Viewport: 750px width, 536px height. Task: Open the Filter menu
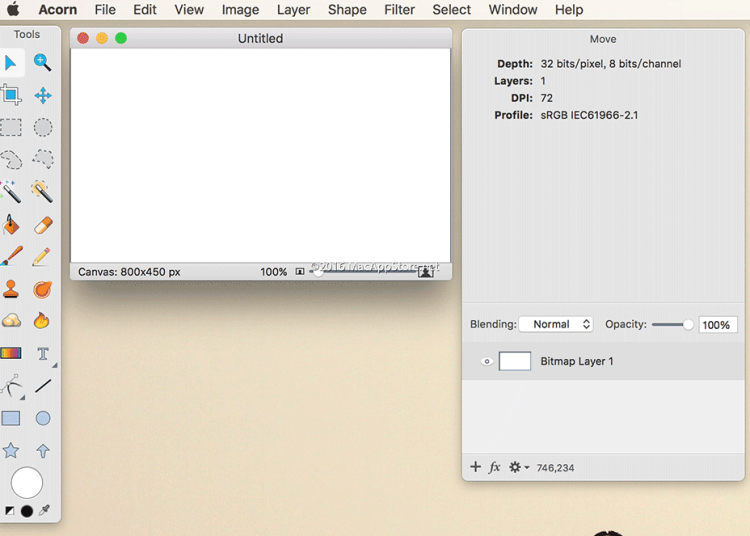point(399,10)
